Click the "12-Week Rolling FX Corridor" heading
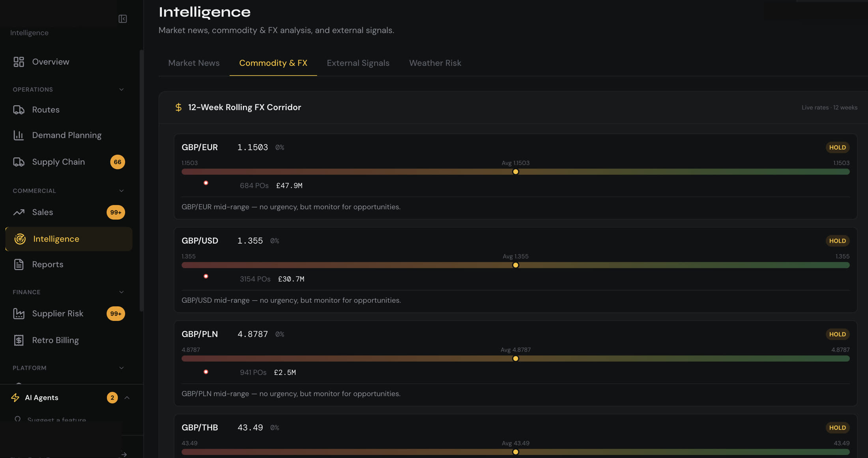This screenshot has height=458, width=868. [244, 107]
